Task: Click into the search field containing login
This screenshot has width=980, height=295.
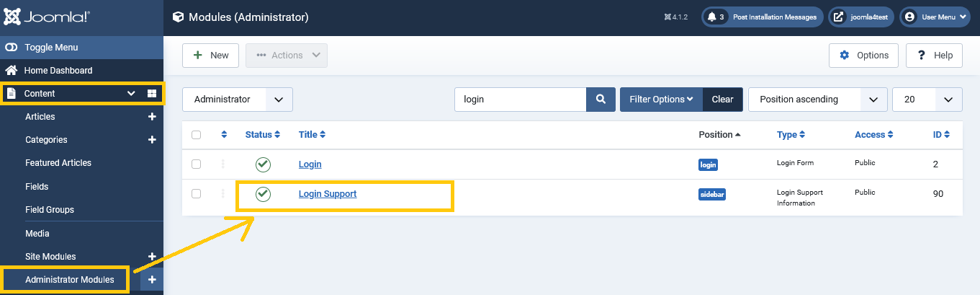Action: click(520, 100)
